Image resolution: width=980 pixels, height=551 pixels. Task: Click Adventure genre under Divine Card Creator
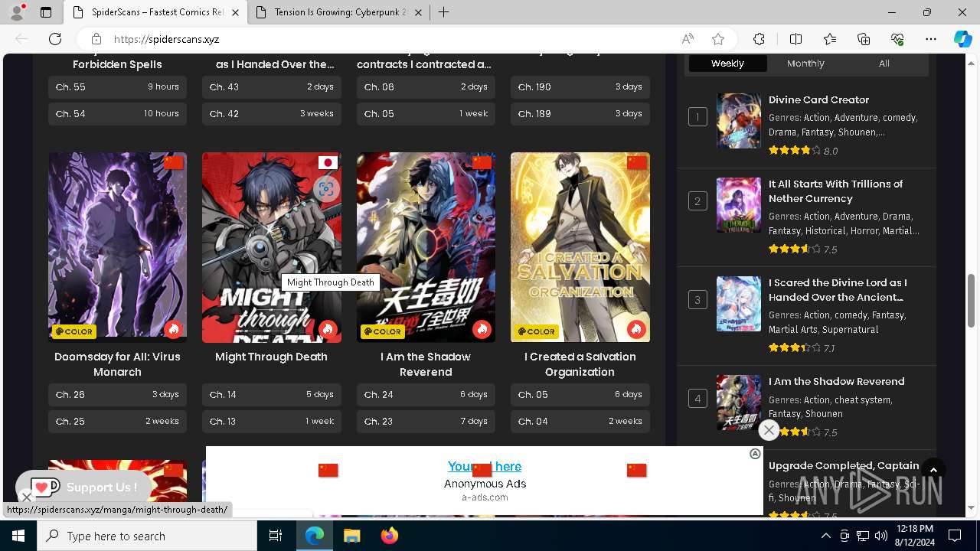point(855,118)
